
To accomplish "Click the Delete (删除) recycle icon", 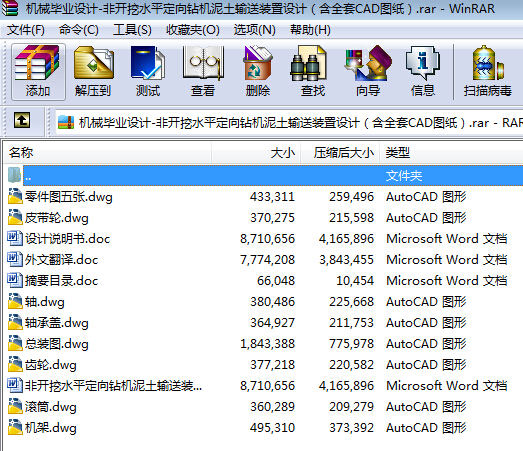I will tap(258, 72).
